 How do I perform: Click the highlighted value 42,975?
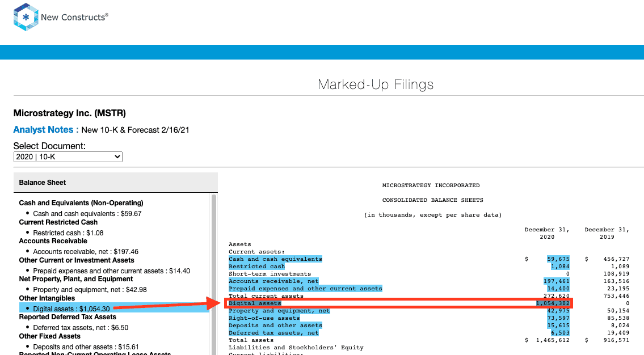point(558,311)
